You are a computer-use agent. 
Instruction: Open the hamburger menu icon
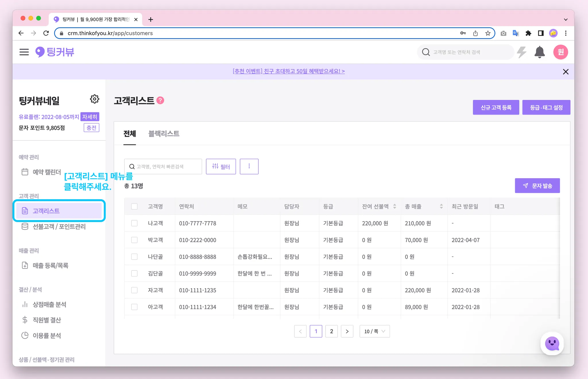click(24, 52)
